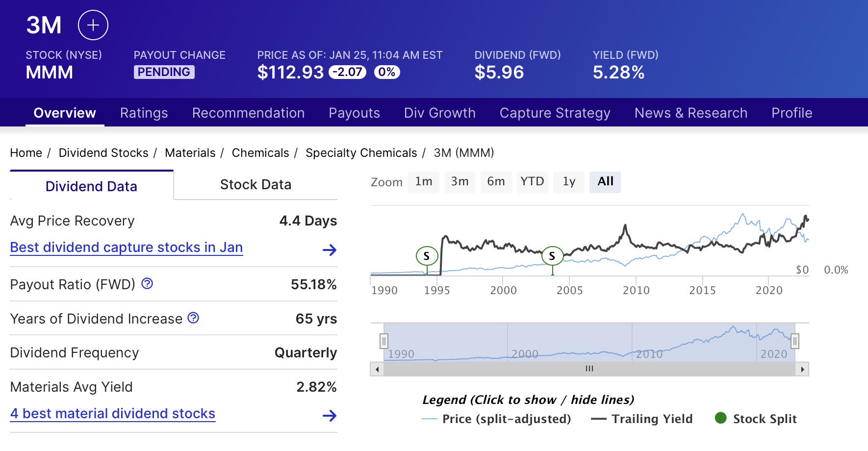Click the 4.4 Days value

(308, 221)
